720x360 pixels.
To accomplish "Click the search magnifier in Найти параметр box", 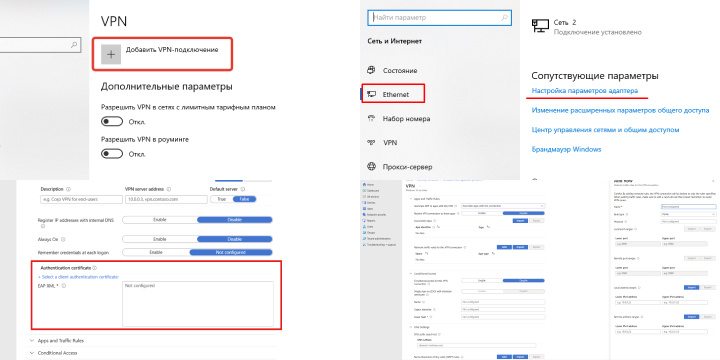I will click(x=504, y=17).
